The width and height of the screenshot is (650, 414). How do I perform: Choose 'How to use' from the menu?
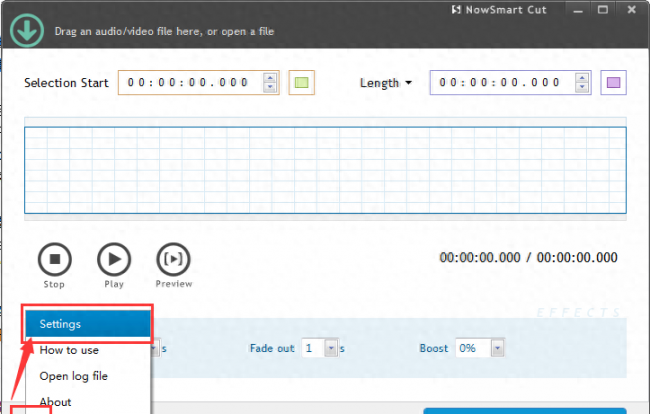pyautogui.click(x=88, y=350)
